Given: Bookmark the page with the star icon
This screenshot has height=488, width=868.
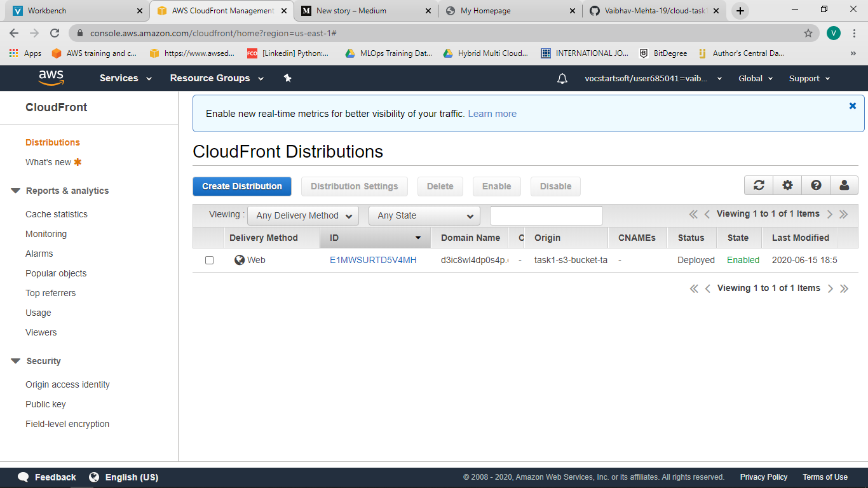Looking at the screenshot, I should point(807,33).
